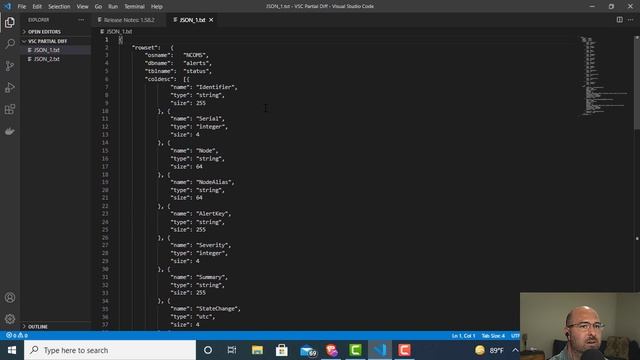
Task: Open the Help menu
Action: pos(157,7)
